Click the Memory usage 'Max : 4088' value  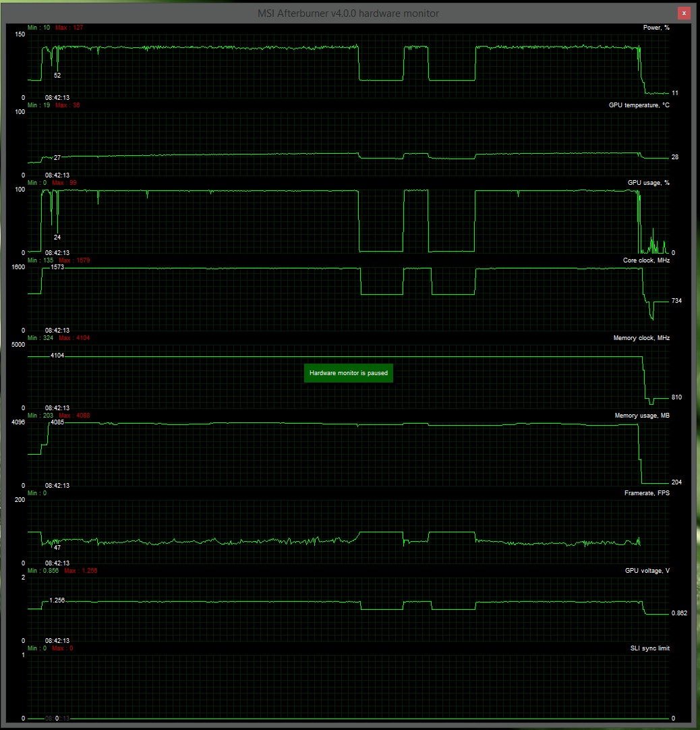pos(74,416)
